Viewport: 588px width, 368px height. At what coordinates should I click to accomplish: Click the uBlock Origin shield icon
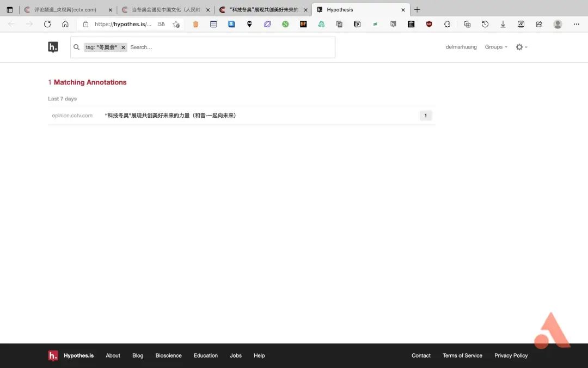point(429,24)
